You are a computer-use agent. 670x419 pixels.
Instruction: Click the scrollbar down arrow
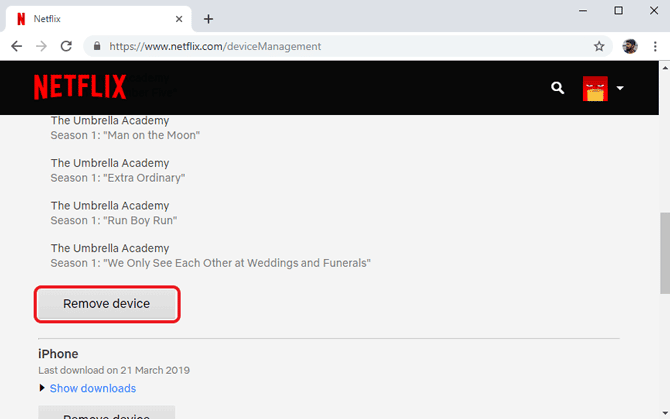pyautogui.click(x=665, y=413)
